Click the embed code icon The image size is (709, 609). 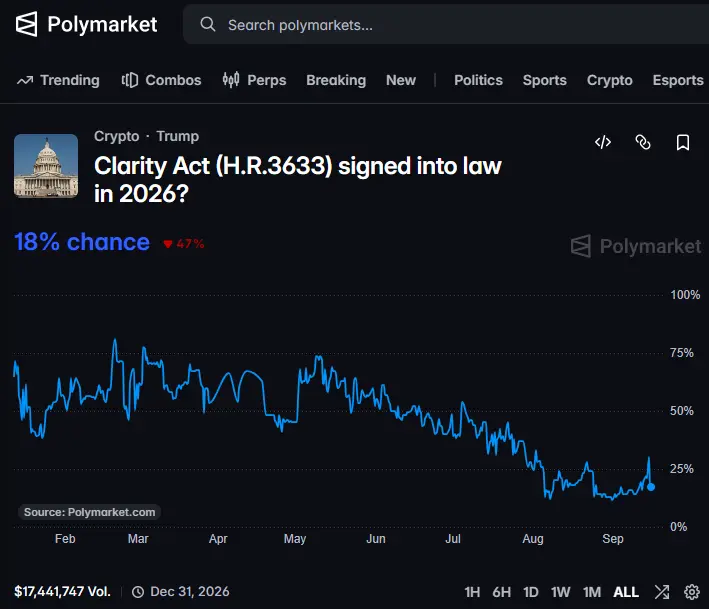(x=603, y=142)
